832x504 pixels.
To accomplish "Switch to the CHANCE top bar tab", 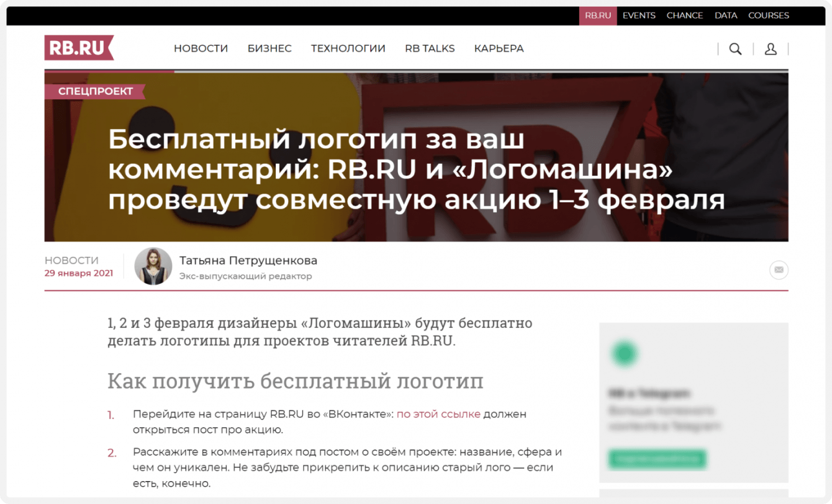I will (x=685, y=16).
